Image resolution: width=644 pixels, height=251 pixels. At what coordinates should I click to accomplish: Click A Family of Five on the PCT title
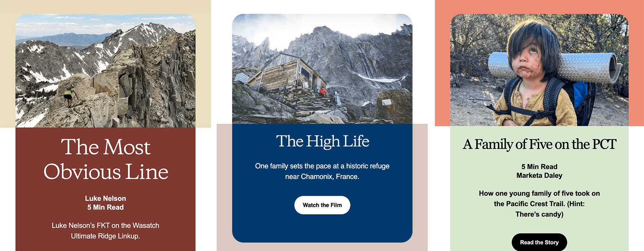(539, 144)
